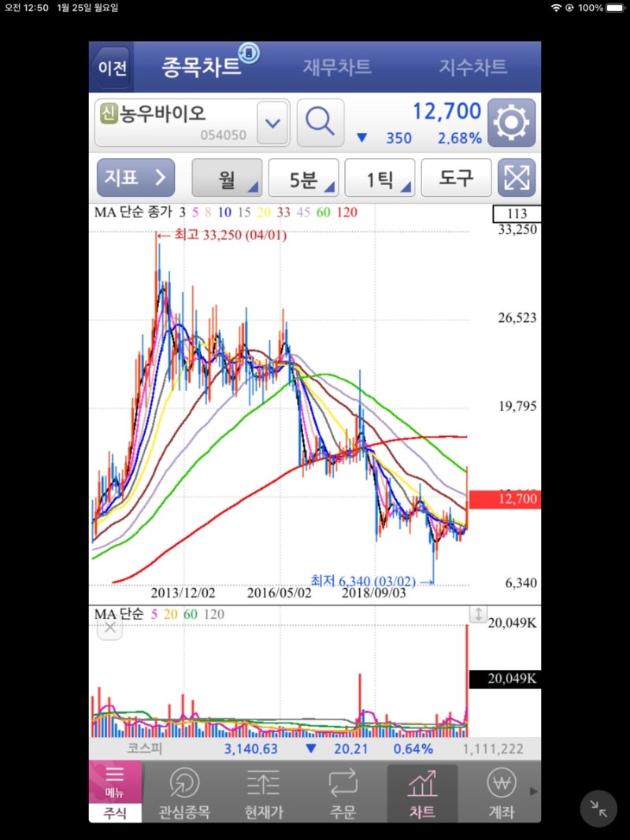The width and height of the screenshot is (630, 840).
Task: Open the 월 monthly period dropdown
Action: (227, 178)
